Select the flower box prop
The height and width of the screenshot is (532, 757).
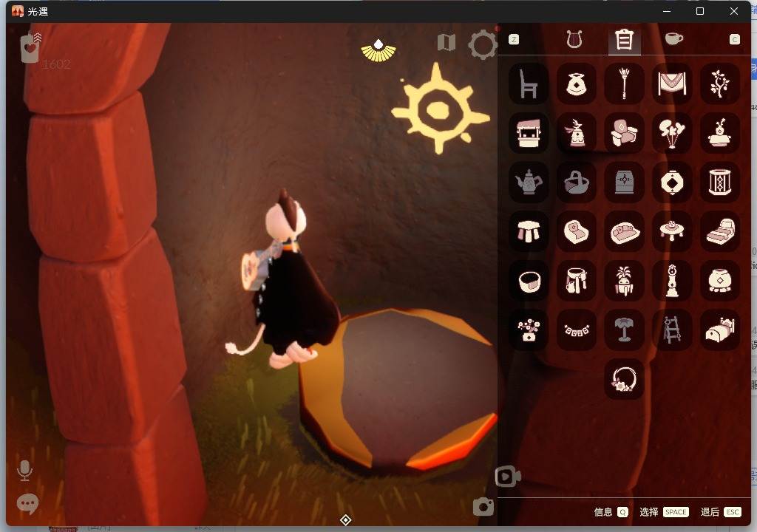point(529,330)
